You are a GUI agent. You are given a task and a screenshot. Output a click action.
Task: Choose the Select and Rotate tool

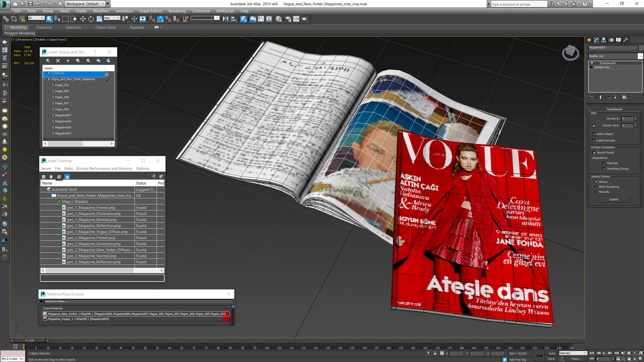[91, 19]
